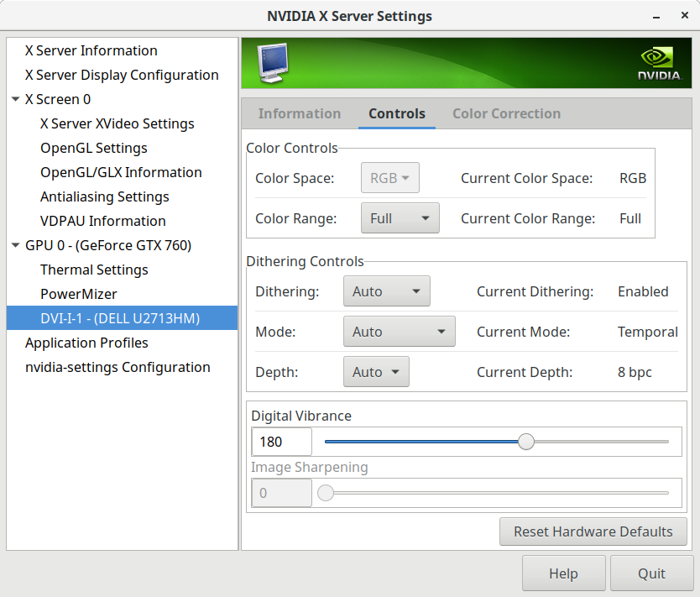Click the Color Controls group heading
Image resolution: width=700 pixels, height=597 pixels.
pos(292,148)
